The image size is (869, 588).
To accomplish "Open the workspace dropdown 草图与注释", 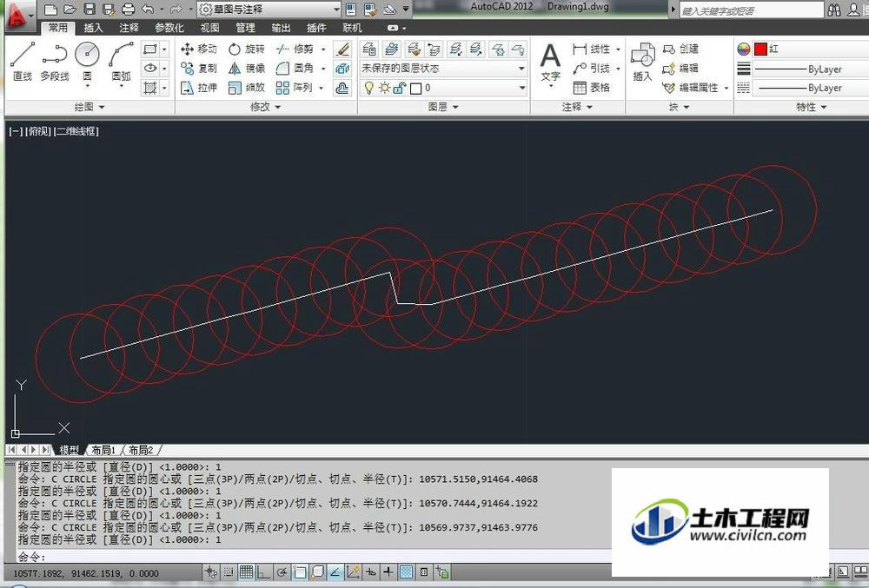I will click(x=269, y=10).
